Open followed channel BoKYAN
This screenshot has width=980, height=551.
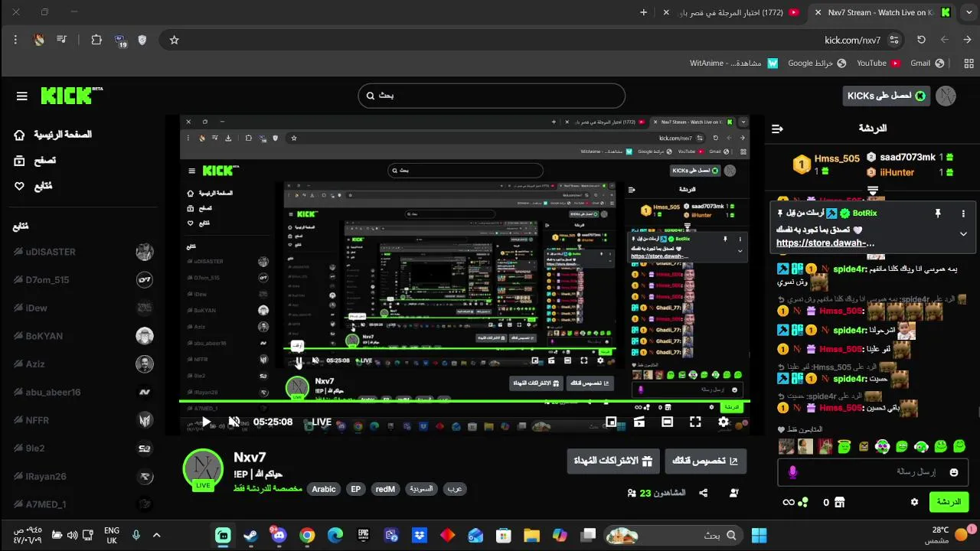83,336
